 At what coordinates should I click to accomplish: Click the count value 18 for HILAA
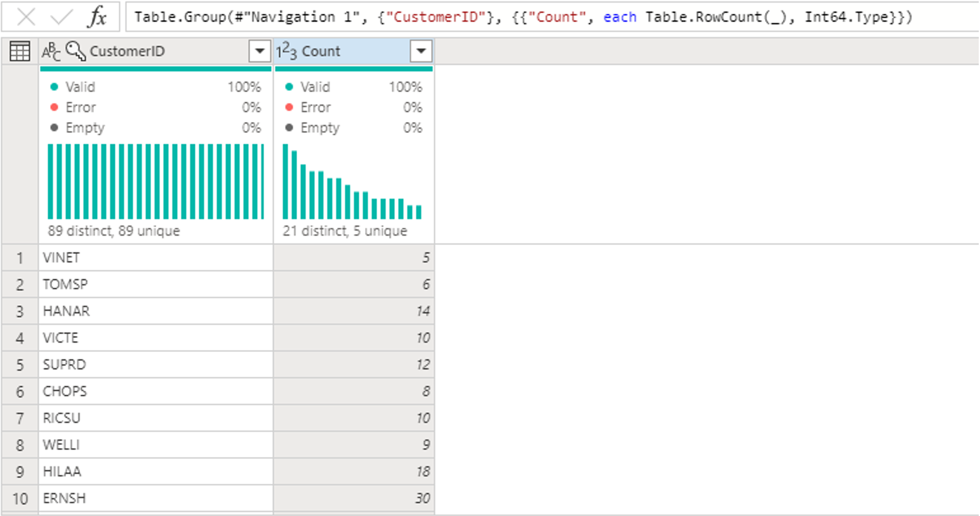(x=354, y=471)
